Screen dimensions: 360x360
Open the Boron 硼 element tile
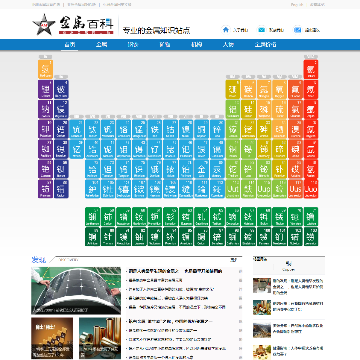click(x=233, y=89)
